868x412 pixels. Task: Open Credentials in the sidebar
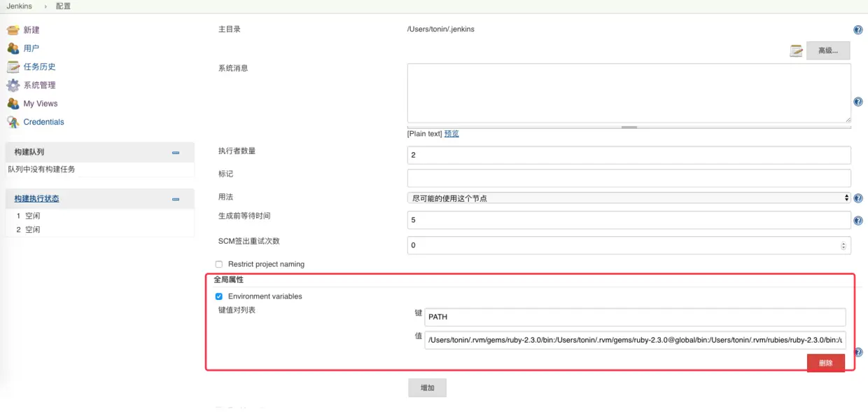point(43,122)
